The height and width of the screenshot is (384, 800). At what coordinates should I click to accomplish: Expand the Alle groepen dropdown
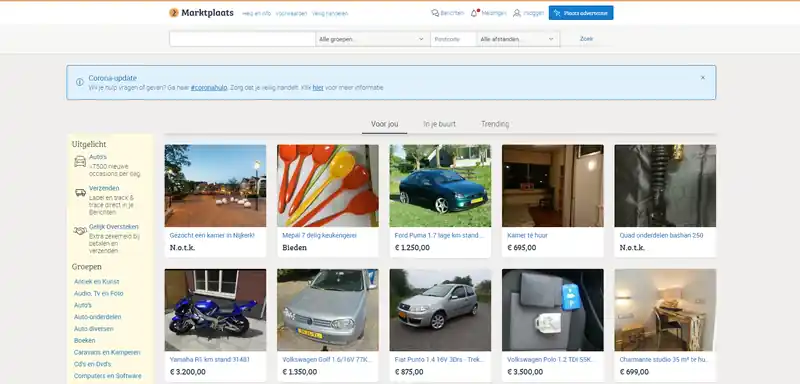372,39
